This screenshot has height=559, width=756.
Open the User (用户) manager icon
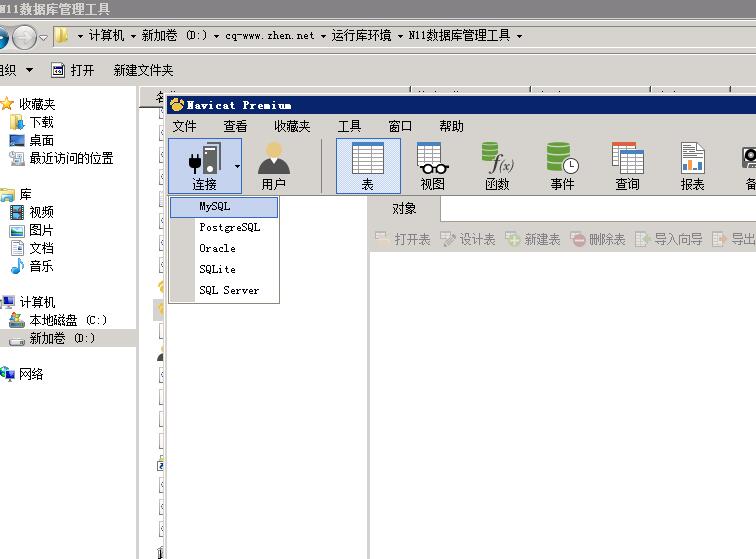click(x=273, y=164)
